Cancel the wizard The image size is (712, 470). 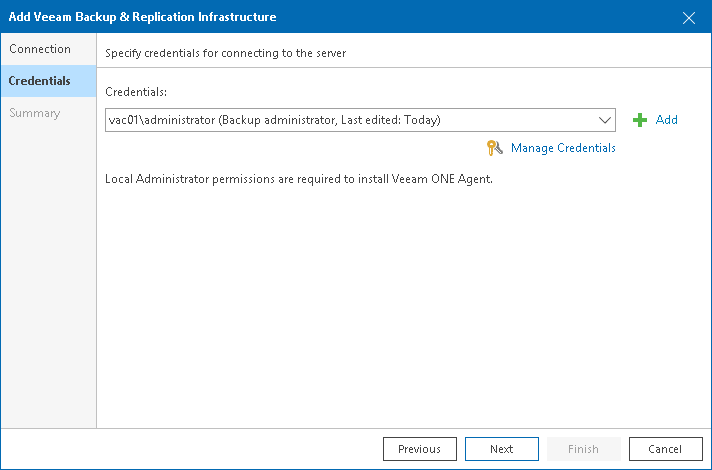[x=665, y=449]
